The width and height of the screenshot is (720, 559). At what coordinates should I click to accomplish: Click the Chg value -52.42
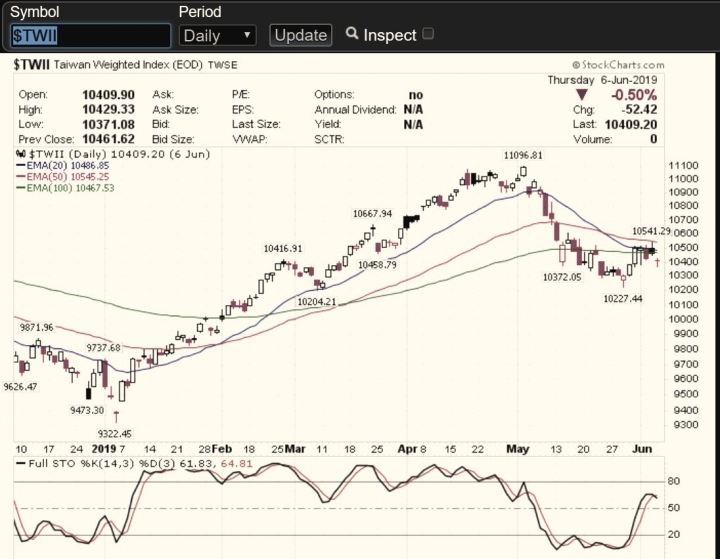coord(639,109)
